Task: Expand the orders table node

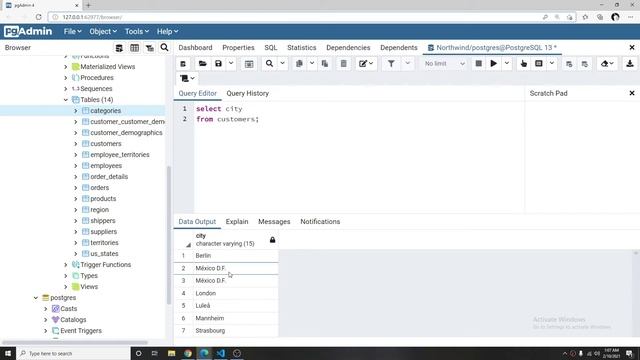Action: (76, 188)
